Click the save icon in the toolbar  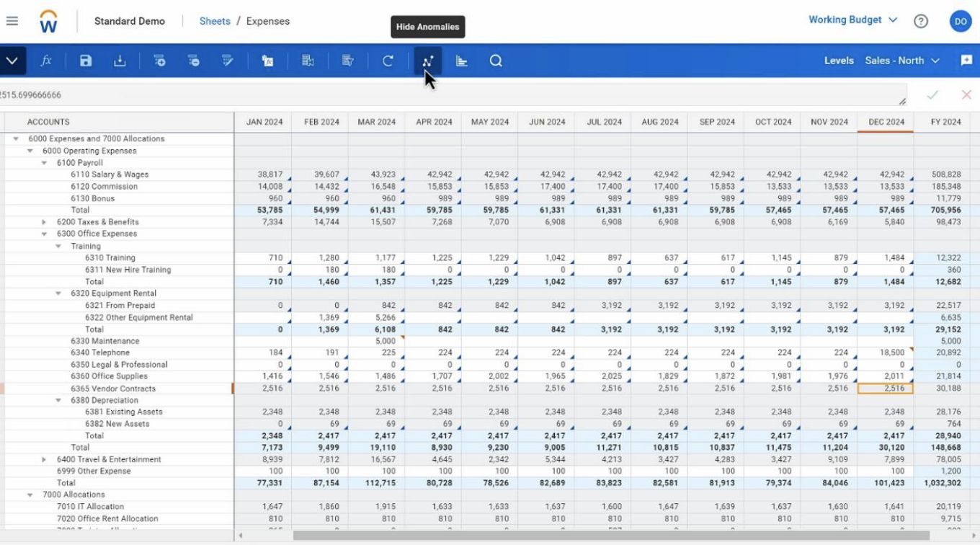pyautogui.click(x=86, y=61)
